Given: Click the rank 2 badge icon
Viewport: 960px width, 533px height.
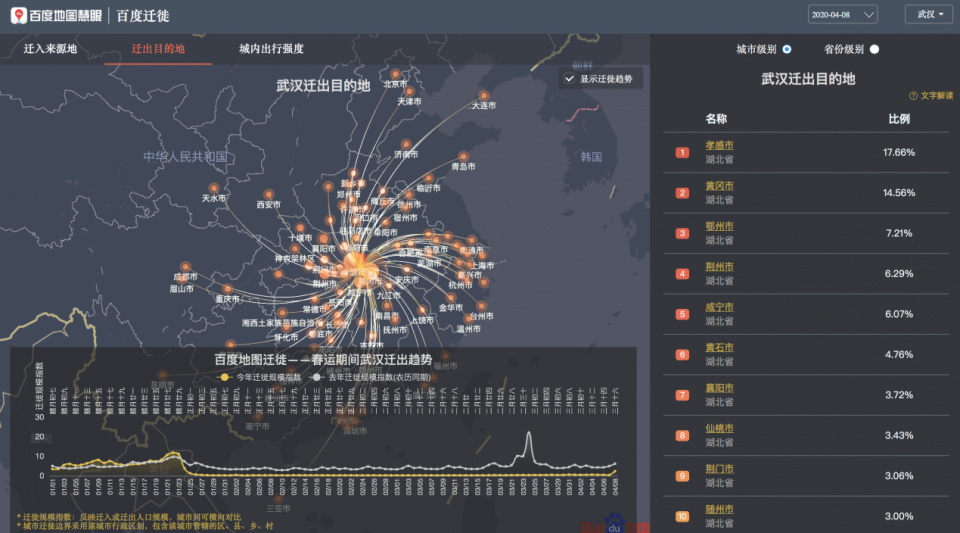Looking at the screenshot, I should coord(682,193).
